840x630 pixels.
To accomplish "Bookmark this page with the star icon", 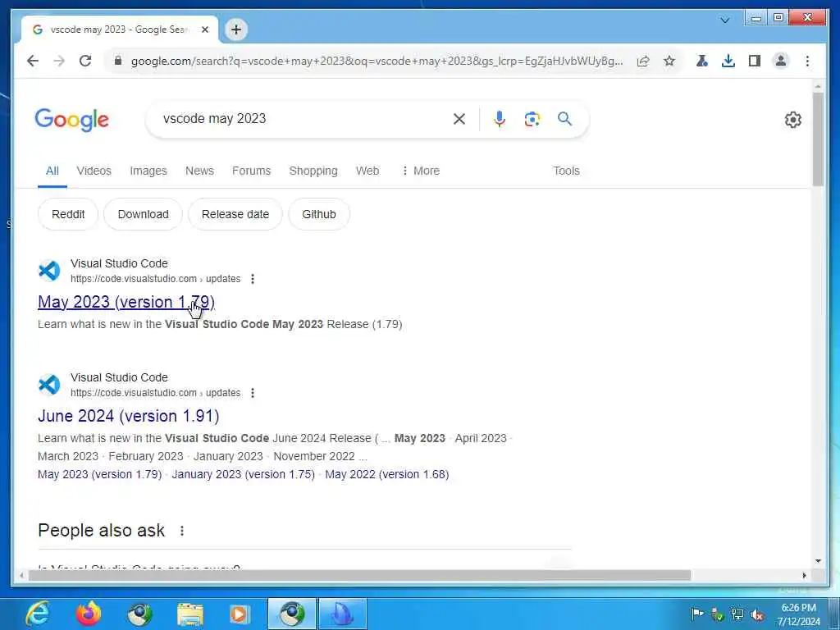I will coord(669,61).
